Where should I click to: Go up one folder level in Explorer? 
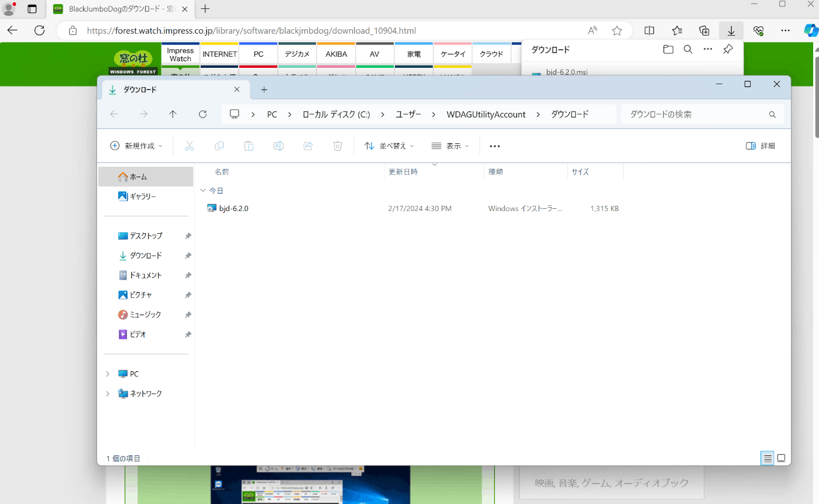[x=173, y=115]
